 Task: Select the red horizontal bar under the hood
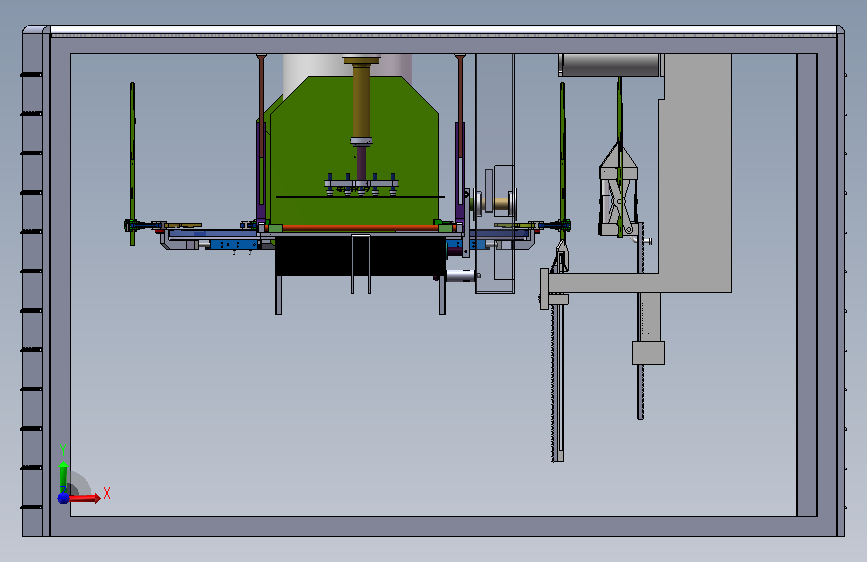pos(359,227)
